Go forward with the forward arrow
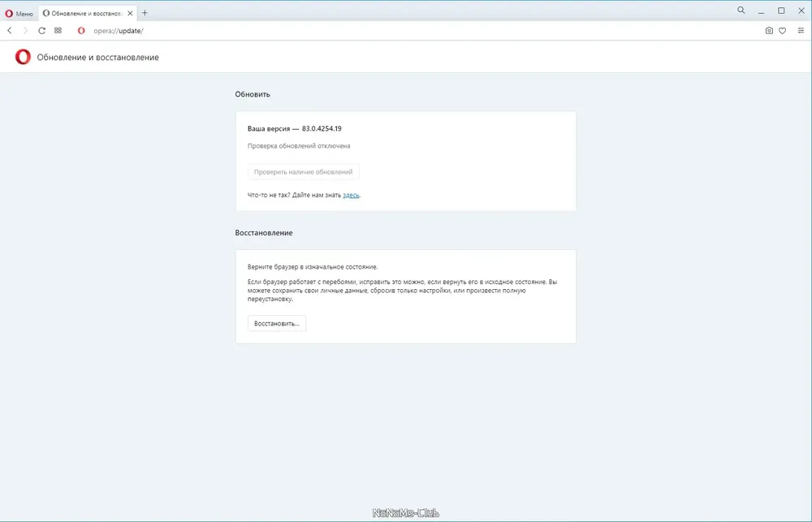 click(x=25, y=31)
